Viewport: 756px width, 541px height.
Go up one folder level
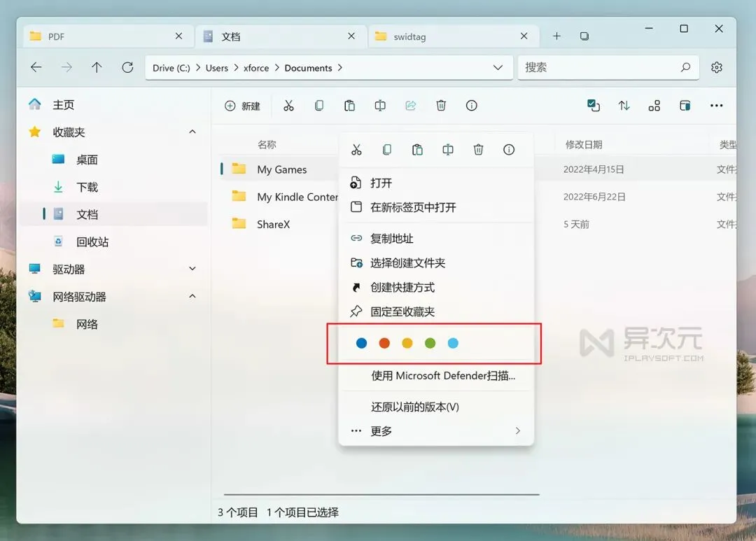97,67
